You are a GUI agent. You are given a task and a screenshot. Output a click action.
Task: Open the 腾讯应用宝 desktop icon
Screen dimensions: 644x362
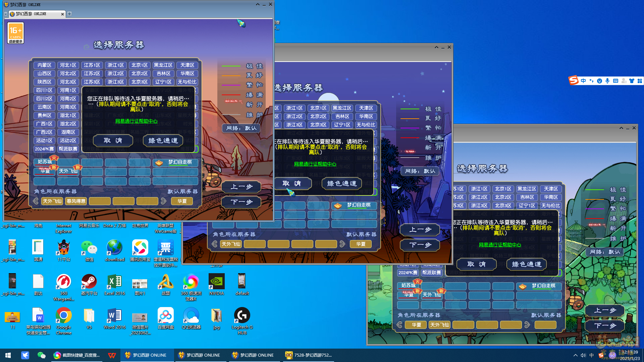pos(140,250)
